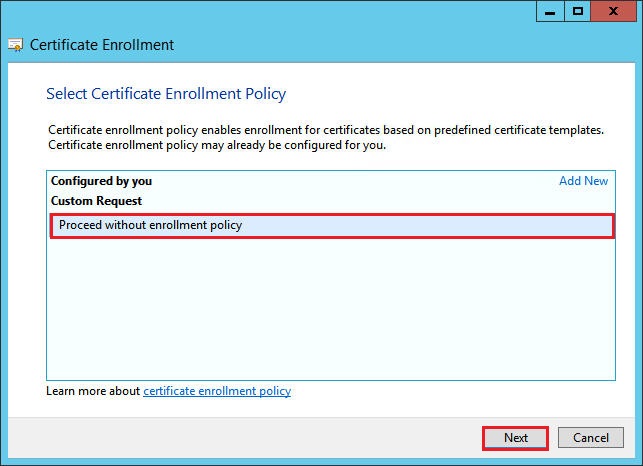Click the 'predefined certificate templates' description sentence

pyautogui.click(x=325, y=130)
